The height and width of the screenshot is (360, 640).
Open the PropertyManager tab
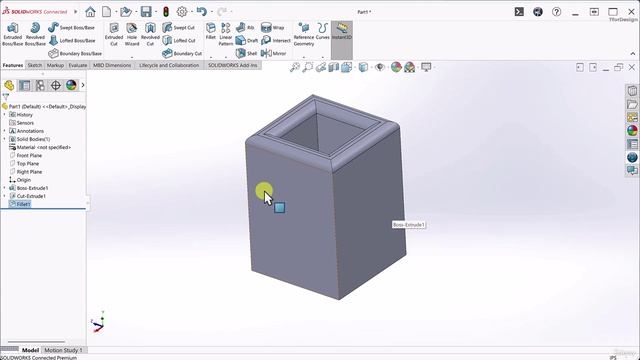(x=24, y=85)
